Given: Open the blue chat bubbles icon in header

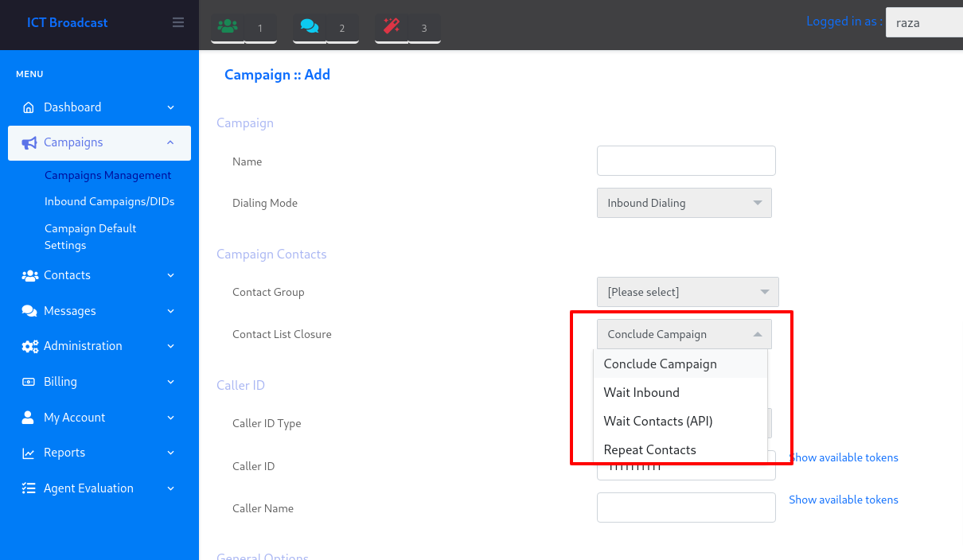Looking at the screenshot, I should tap(309, 27).
